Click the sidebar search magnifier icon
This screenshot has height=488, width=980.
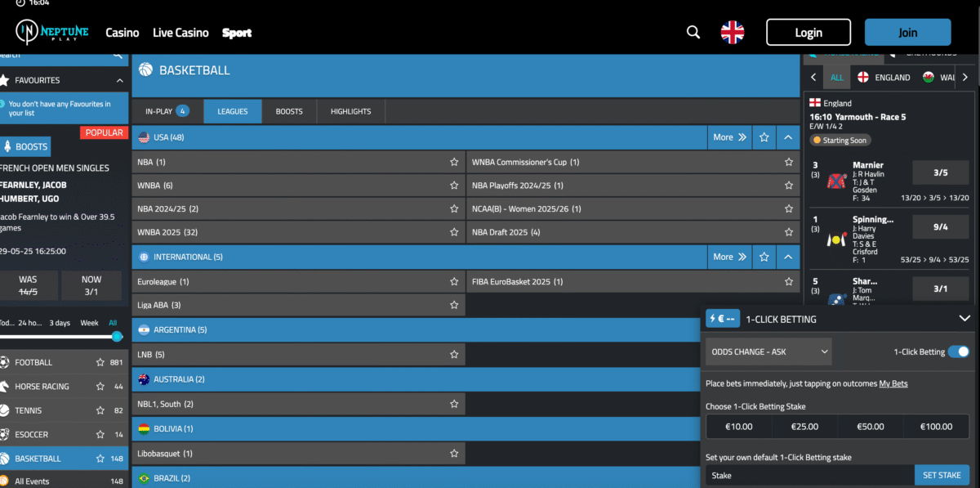coord(118,55)
